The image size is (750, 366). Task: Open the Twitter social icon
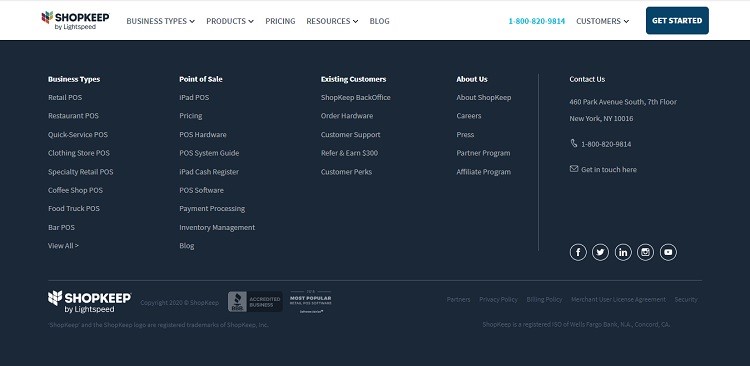tap(600, 252)
